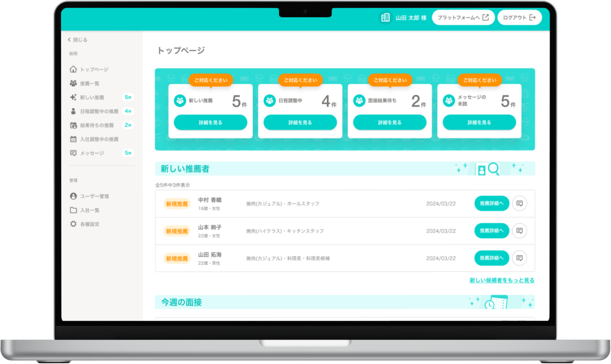The height and width of the screenshot is (364, 611).
Task: Click the プラットフォームへ button
Action: click(x=463, y=17)
